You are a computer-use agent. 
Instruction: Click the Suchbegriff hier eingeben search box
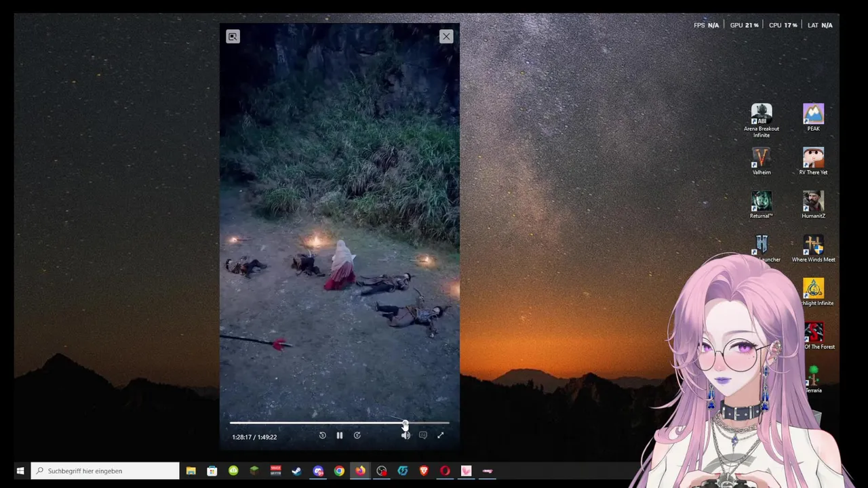(105, 471)
